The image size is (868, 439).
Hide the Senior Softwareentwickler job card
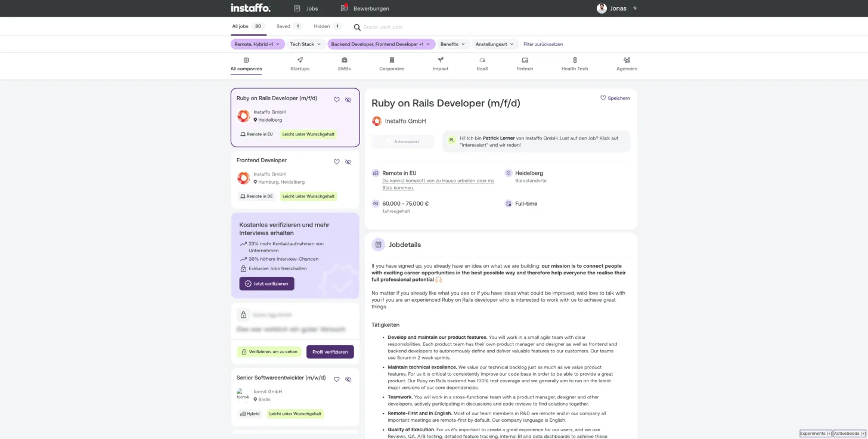tap(348, 379)
